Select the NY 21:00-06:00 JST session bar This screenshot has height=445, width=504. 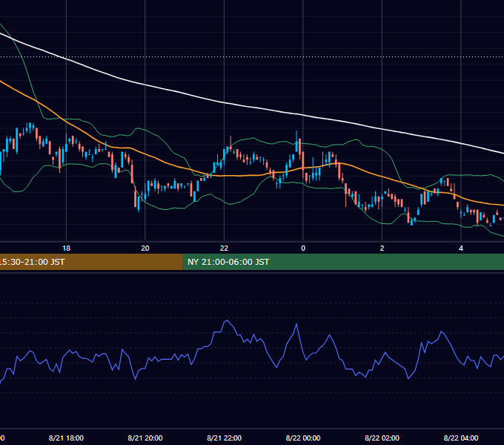click(x=343, y=262)
